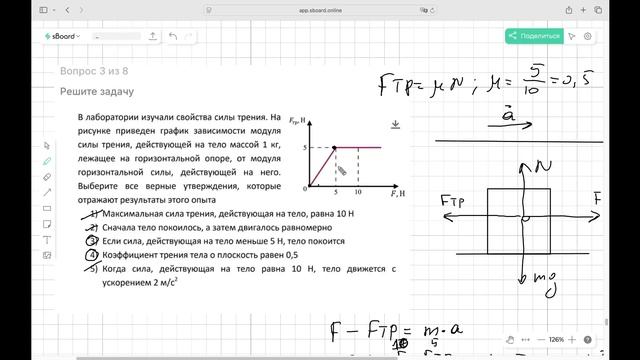Click the horizontal scrollbar at bottom

[x=237, y=358]
